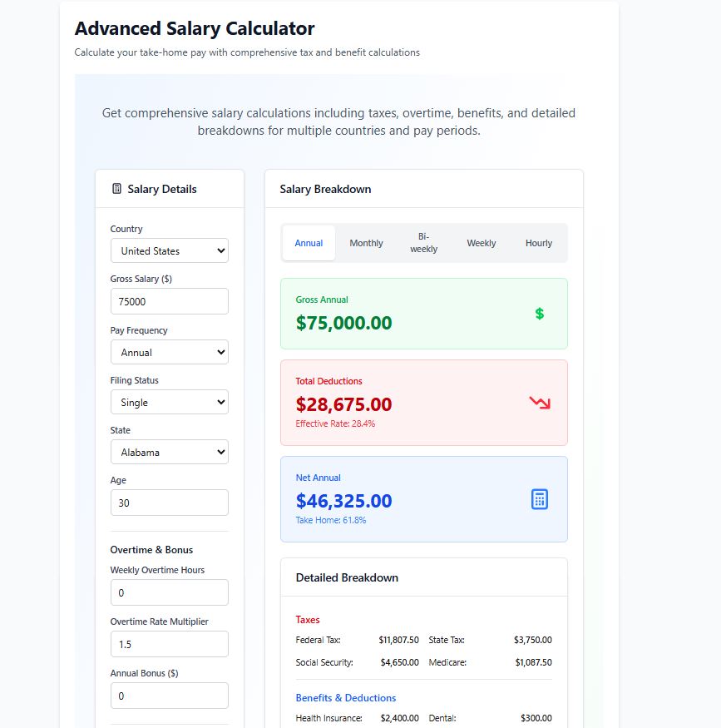Select the Hourly pay period tab
The image size is (721, 728).
pyautogui.click(x=538, y=243)
